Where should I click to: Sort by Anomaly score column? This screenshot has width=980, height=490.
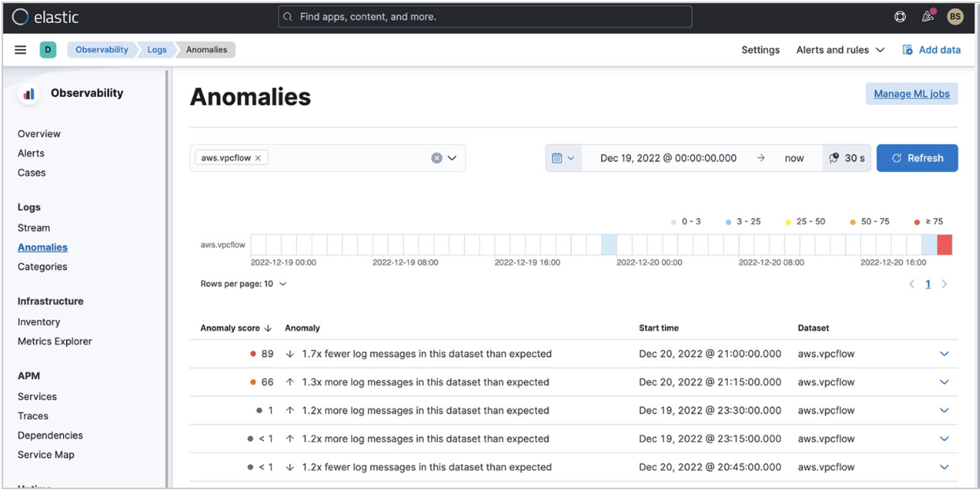(x=236, y=328)
